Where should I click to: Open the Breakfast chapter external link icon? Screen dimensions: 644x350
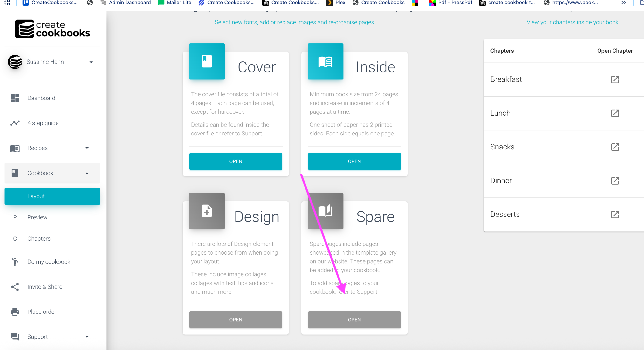(x=615, y=79)
